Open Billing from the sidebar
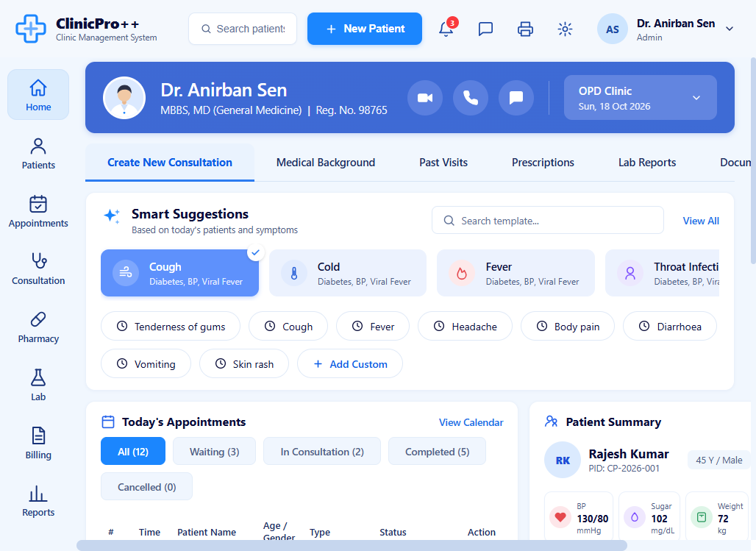This screenshot has width=756, height=551. pyautogui.click(x=38, y=443)
